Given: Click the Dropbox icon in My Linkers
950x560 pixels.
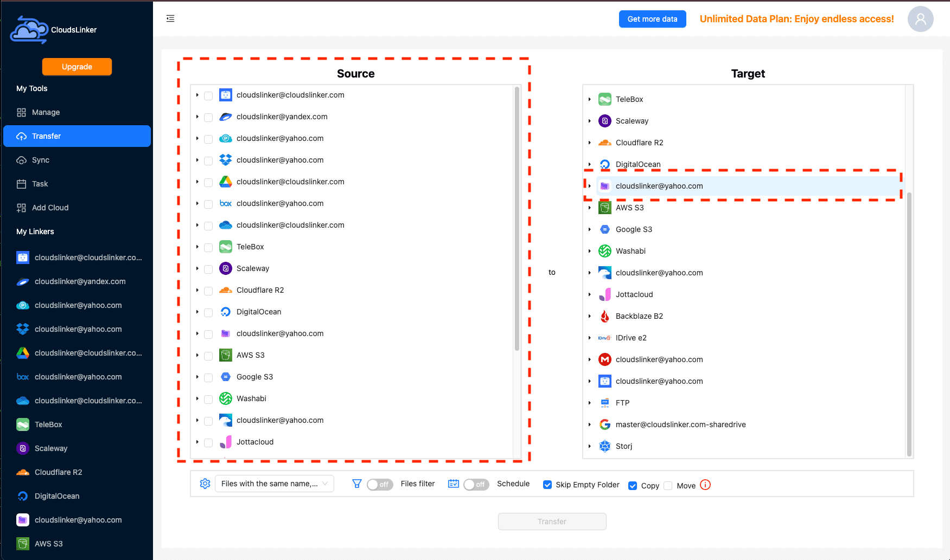Looking at the screenshot, I should (23, 329).
